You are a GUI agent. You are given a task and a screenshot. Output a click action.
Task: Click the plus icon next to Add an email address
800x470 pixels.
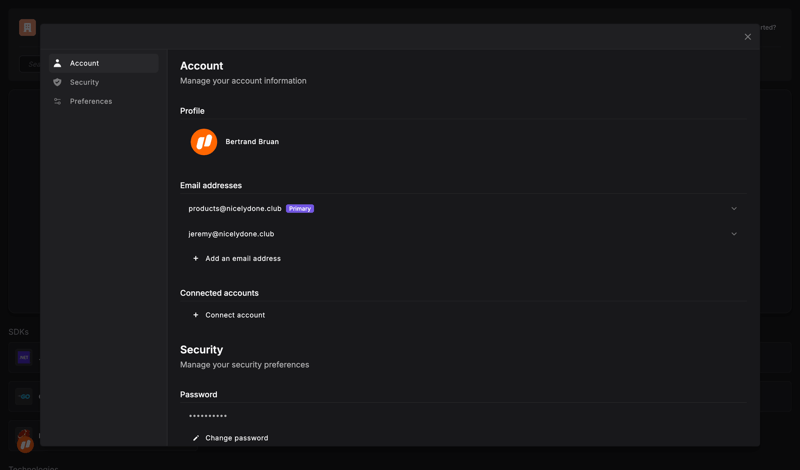pyautogui.click(x=195, y=259)
